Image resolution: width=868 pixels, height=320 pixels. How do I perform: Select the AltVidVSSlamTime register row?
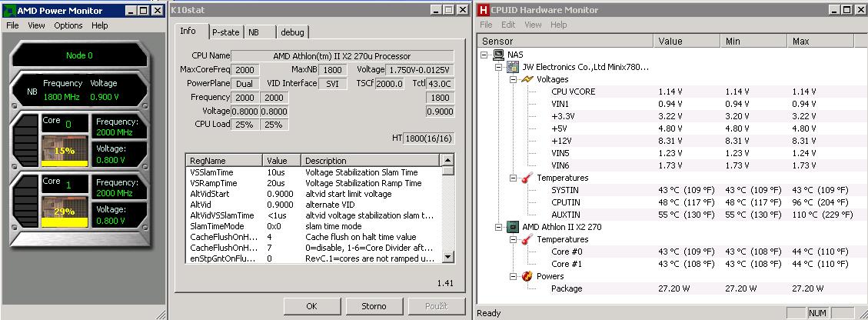tap(314, 215)
